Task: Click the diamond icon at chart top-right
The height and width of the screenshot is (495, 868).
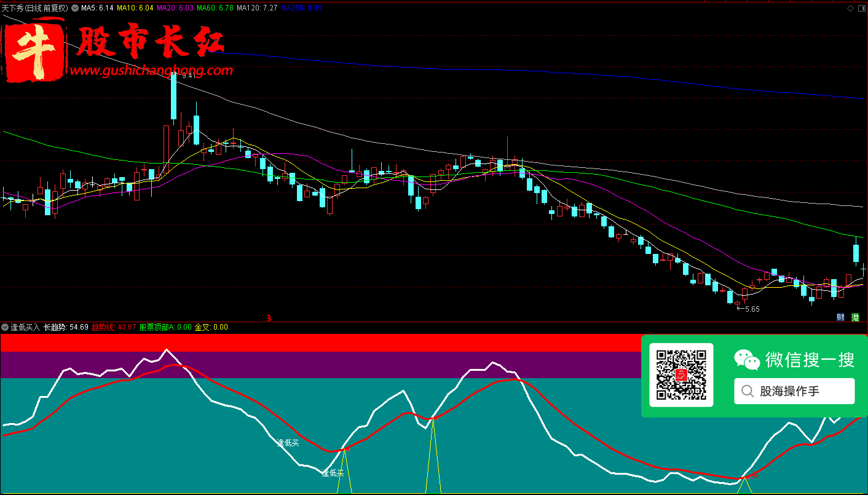Action: click(851, 8)
